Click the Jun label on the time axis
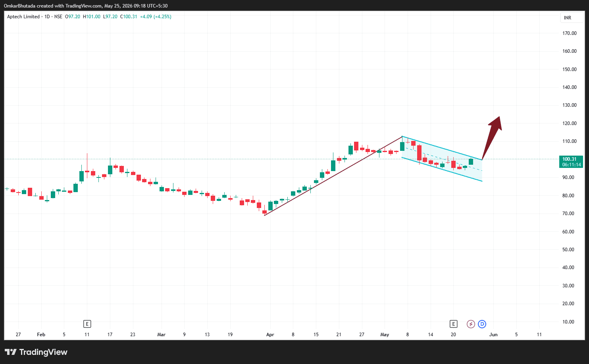The width and height of the screenshot is (589, 364). (493, 335)
